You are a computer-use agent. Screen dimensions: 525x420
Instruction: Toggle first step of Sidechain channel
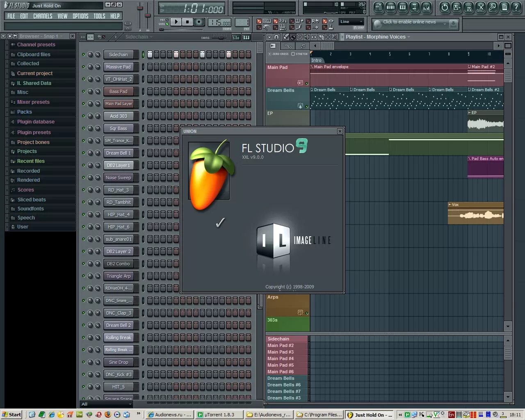point(150,55)
